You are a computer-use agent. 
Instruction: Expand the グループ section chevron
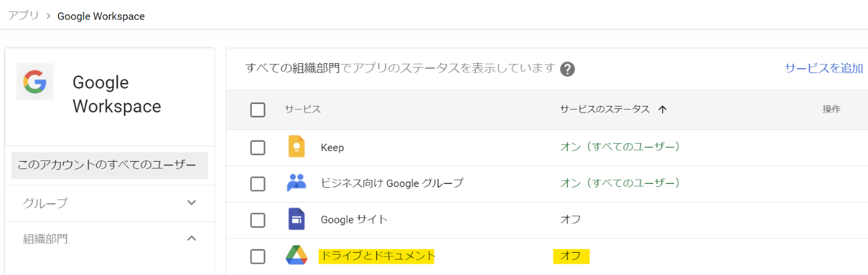(x=192, y=203)
